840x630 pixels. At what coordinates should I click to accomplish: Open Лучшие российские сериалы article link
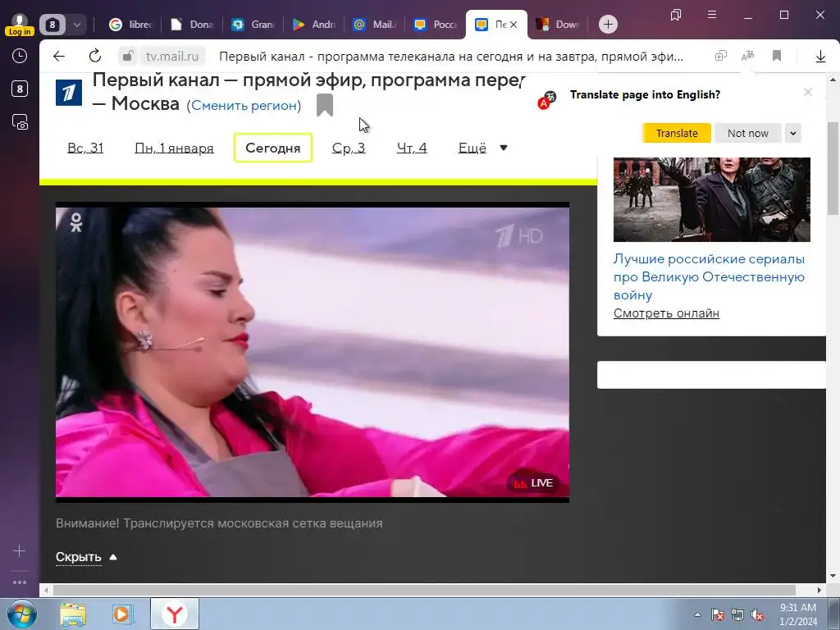point(710,277)
